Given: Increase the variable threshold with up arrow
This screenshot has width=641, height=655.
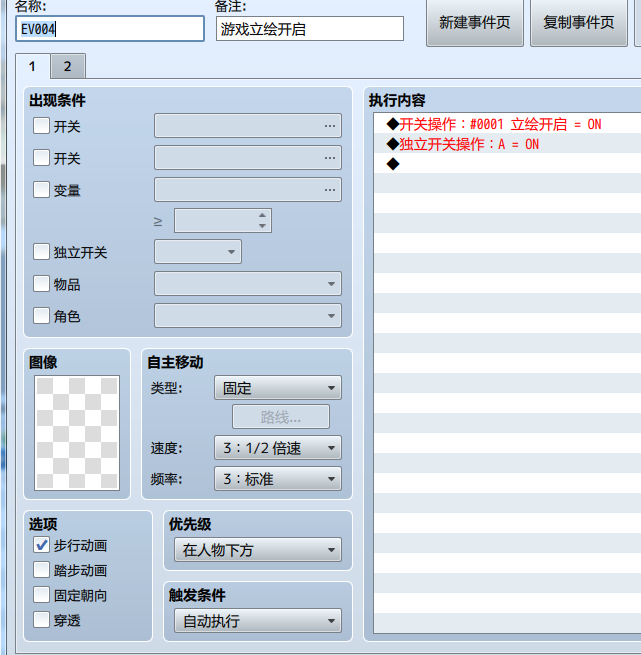Looking at the screenshot, I should pos(262,216).
